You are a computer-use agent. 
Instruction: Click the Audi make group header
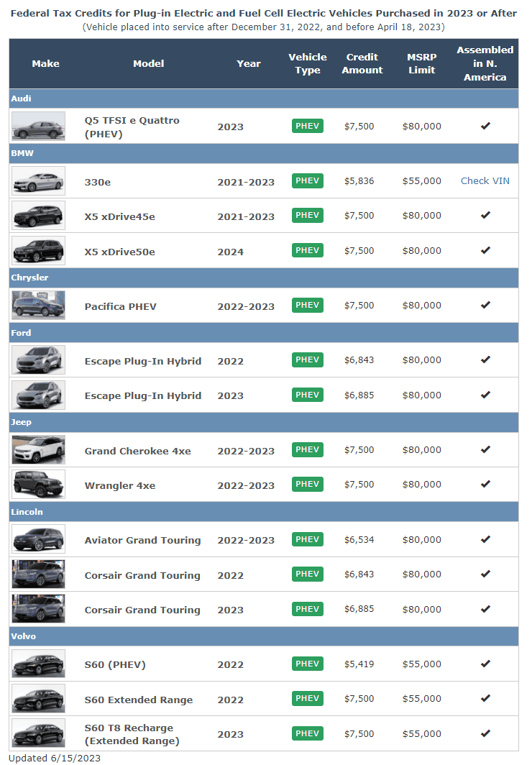click(264, 99)
